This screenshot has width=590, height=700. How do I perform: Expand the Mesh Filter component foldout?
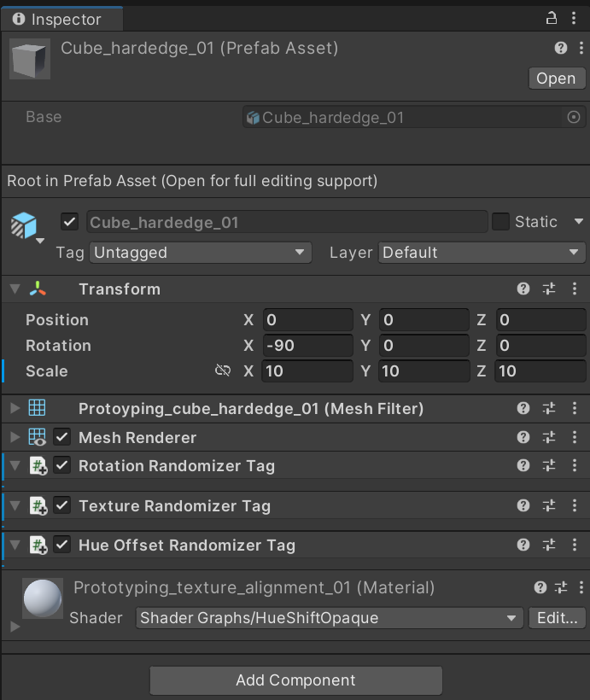pos(15,409)
